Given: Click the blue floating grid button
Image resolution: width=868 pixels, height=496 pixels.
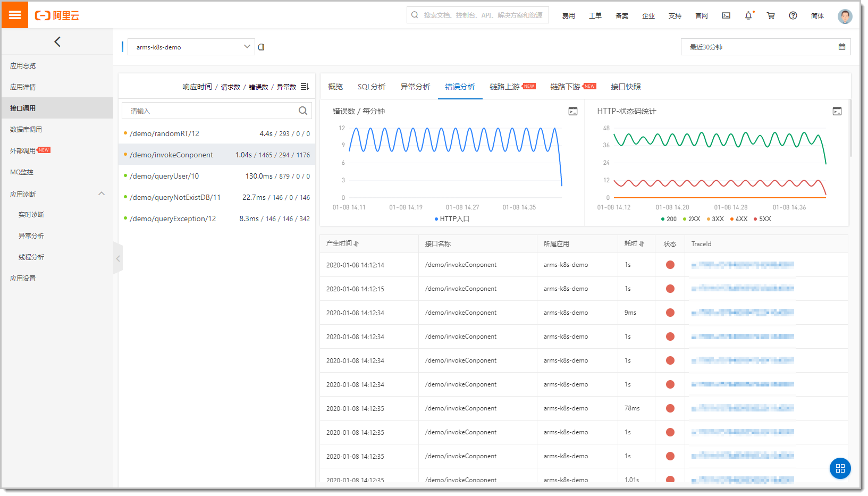Looking at the screenshot, I should [x=840, y=468].
